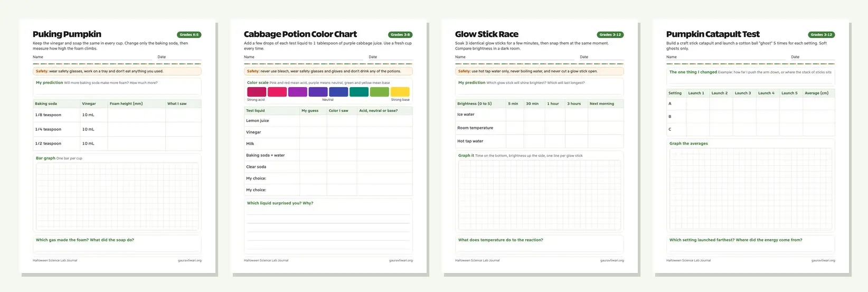Click the 'Next morning' column header
The width and height of the screenshot is (868, 292).
(x=602, y=104)
